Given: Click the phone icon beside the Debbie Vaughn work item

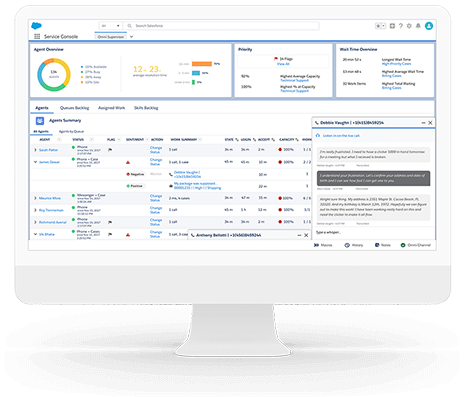Looking at the screenshot, I should pyautogui.click(x=171, y=174).
